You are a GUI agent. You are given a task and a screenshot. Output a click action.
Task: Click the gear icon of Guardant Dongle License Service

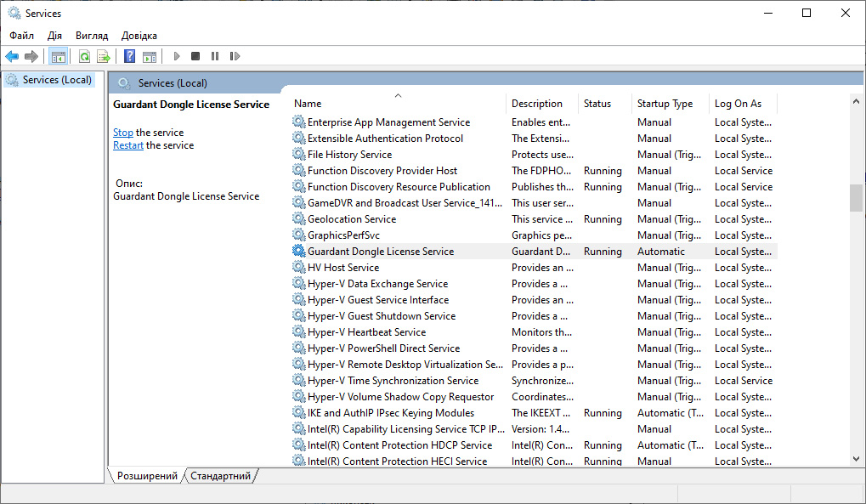point(299,251)
